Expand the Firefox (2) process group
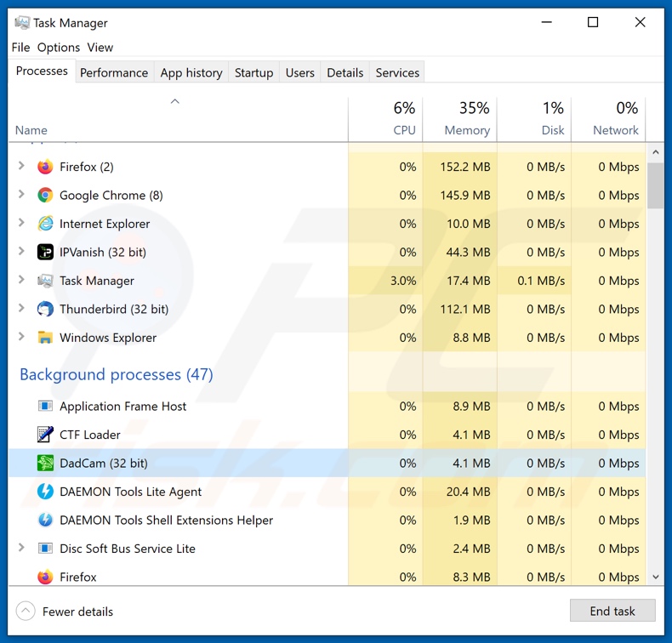The image size is (672, 643). 21,166
